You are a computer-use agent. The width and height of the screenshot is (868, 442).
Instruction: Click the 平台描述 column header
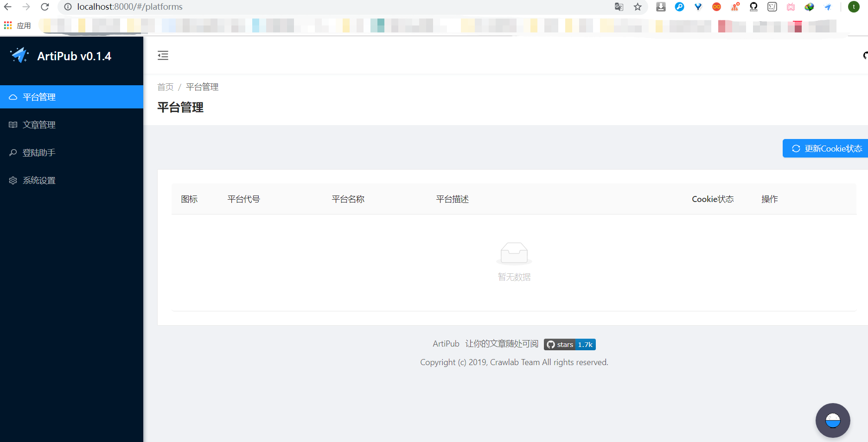coord(453,199)
